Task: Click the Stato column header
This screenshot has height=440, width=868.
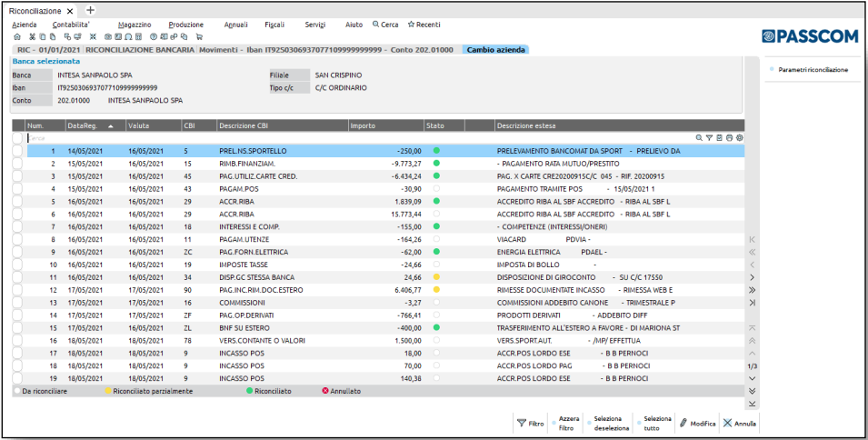Action: [x=444, y=126]
